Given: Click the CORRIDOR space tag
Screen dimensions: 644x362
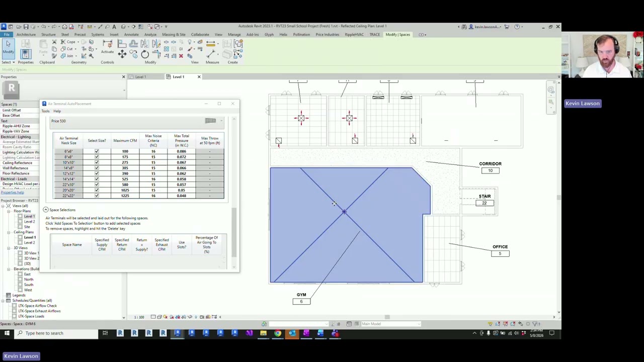Looking at the screenshot, I should (x=490, y=167).
